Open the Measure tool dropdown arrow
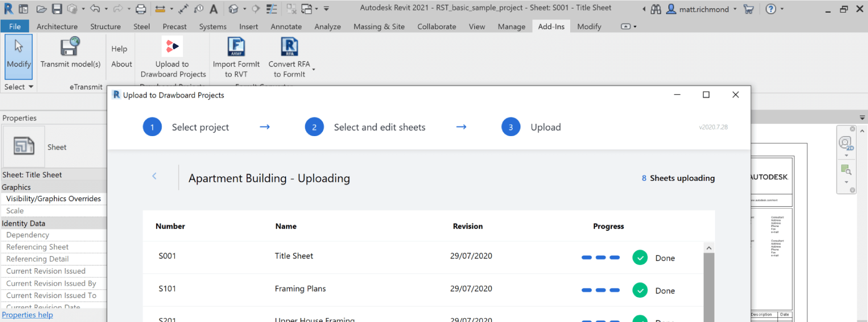 coord(171,9)
